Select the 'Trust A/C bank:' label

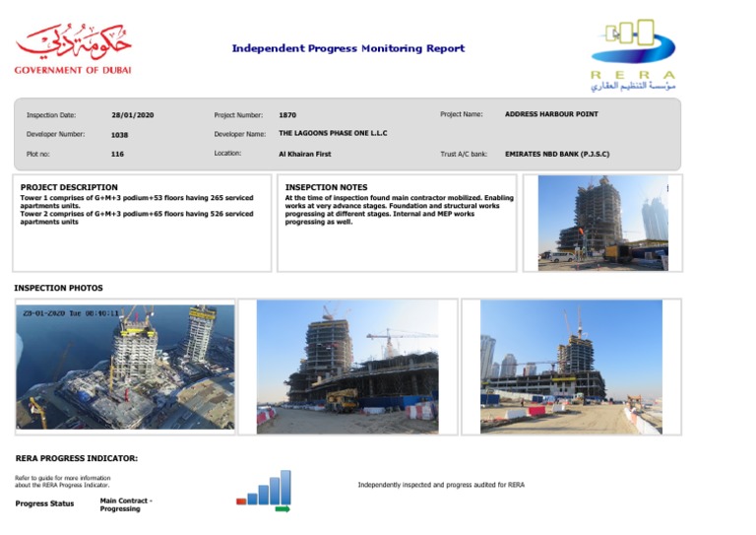point(464,155)
